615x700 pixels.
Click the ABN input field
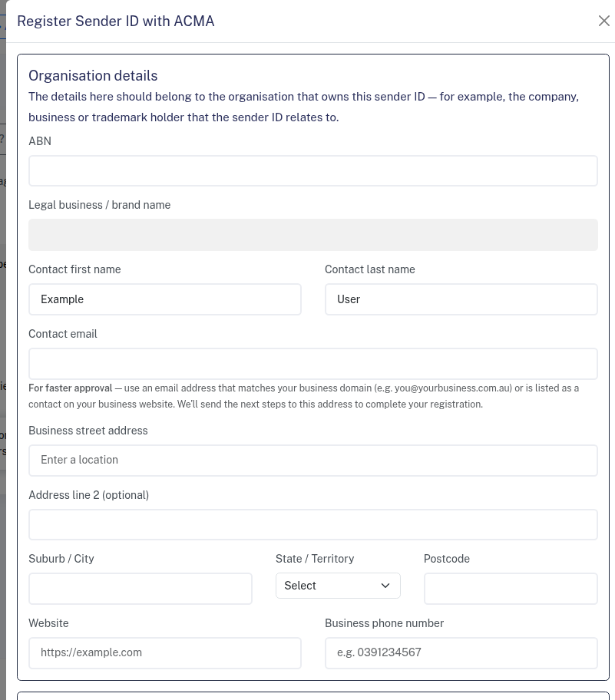(312, 170)
